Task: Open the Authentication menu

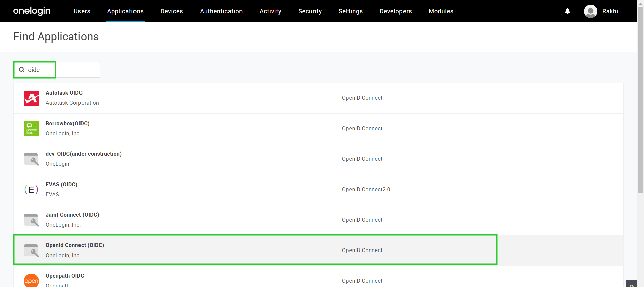Action: (221, 11)
